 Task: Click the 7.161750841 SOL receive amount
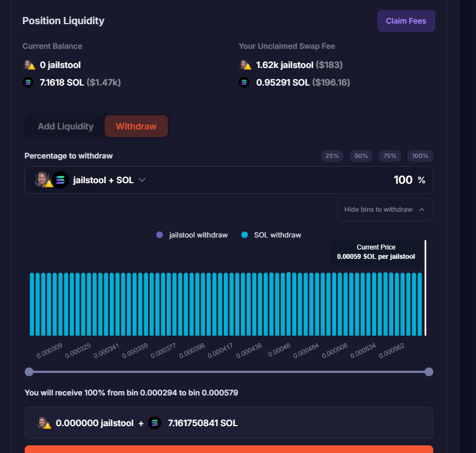[203, 423]
